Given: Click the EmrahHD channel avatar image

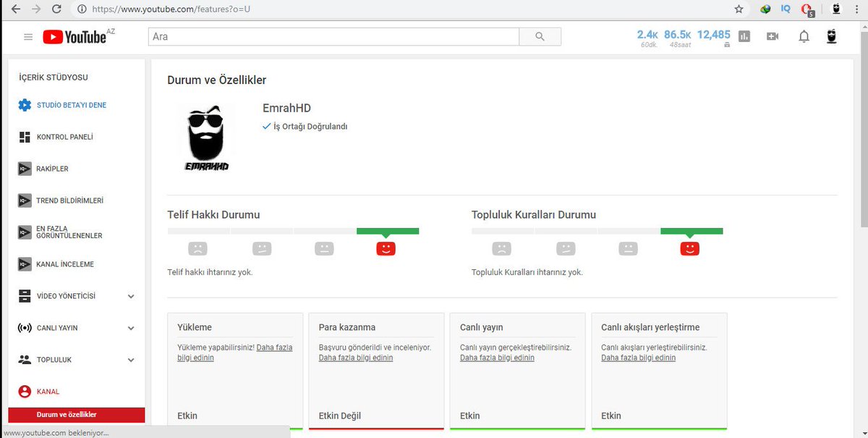Looking at the screenshot, I should click(206, 138).
